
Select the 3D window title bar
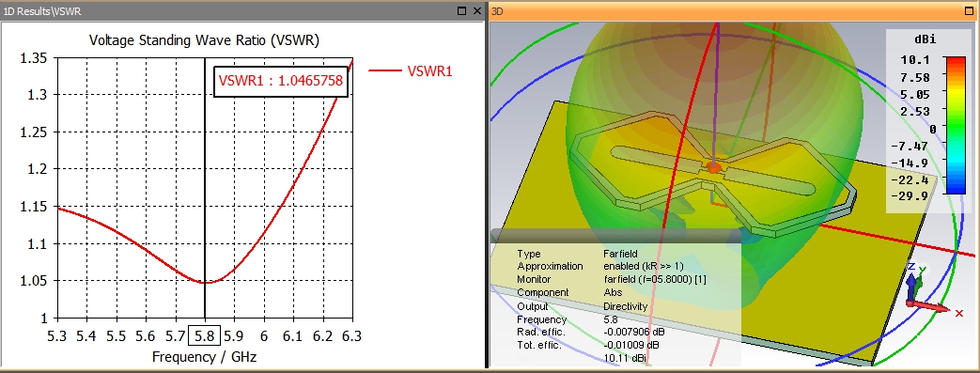[734, 11]
